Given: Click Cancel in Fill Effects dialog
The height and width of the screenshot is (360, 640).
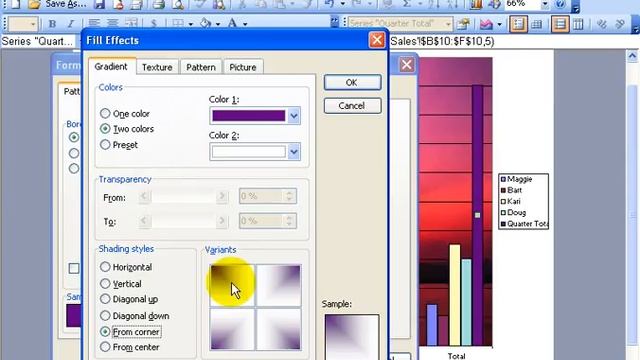Looking at the screenshot, I should (352, 106).
